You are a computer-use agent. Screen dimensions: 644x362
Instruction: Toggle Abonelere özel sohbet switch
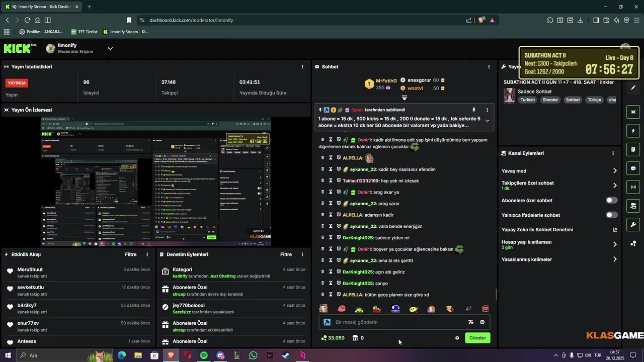[x=612, y=200]
